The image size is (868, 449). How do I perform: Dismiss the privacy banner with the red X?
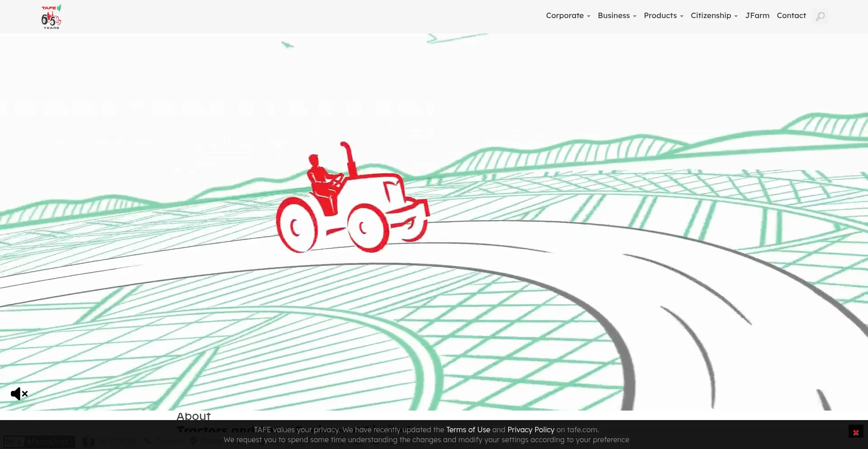pyautogui.click(x=855, y=432)
